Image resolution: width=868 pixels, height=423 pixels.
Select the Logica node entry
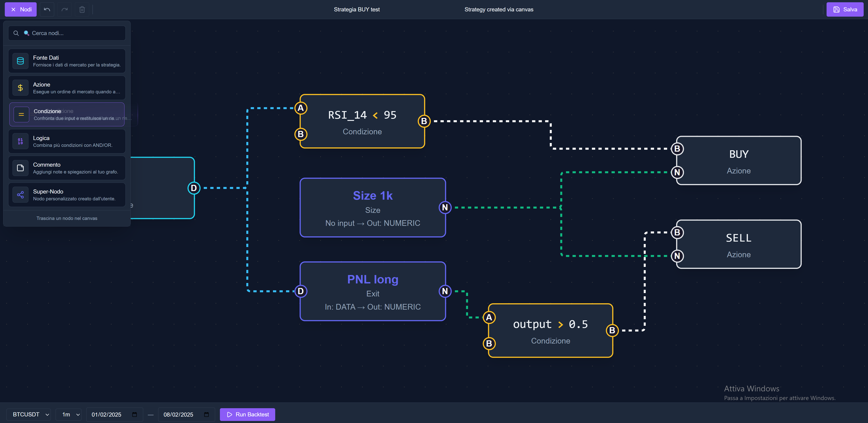pos(67,141)
